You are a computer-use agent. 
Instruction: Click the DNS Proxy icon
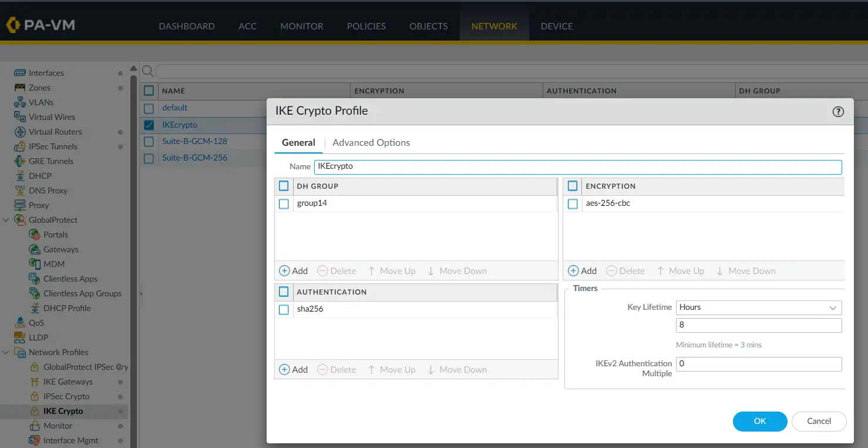coord(20,190)
